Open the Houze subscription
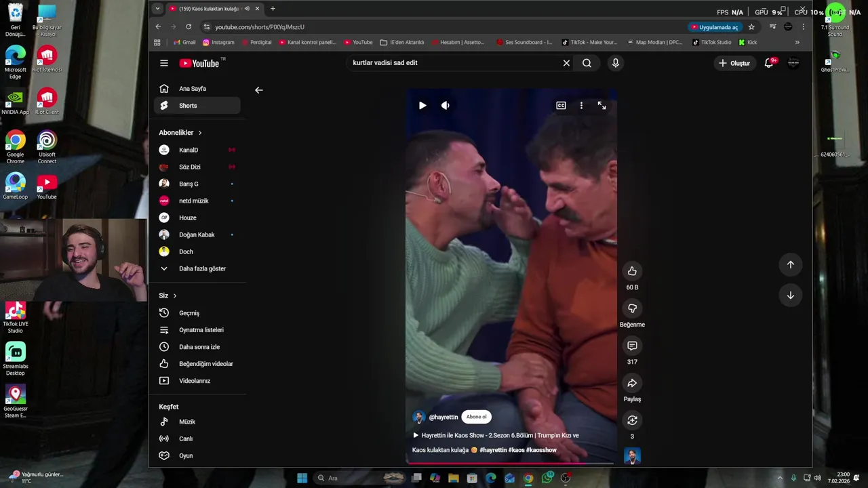This screenshot has width=868, height=488. coord(197,218)
